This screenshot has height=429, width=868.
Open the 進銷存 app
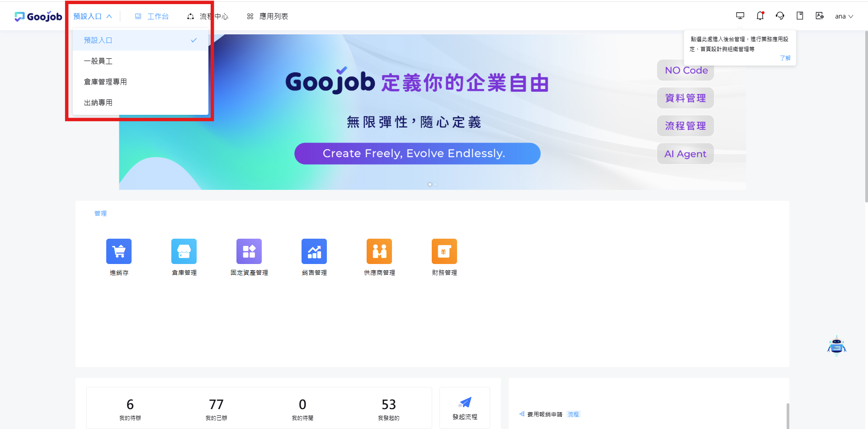pos(119,257)
